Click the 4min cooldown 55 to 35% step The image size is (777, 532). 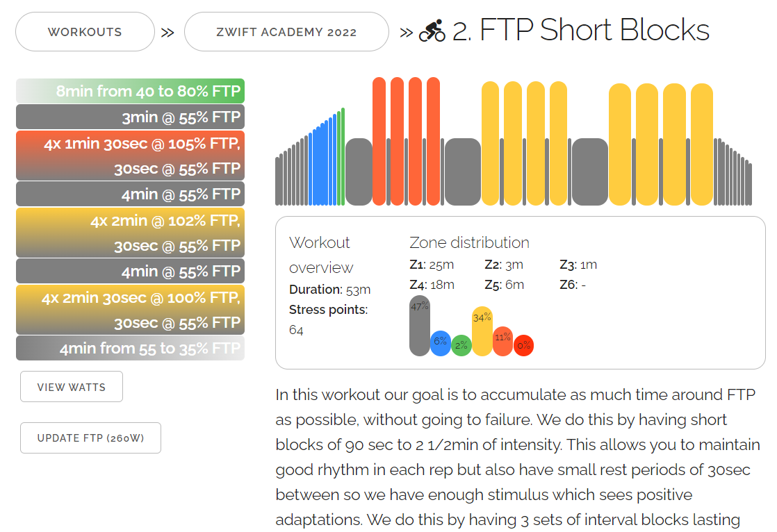(130, 348)
